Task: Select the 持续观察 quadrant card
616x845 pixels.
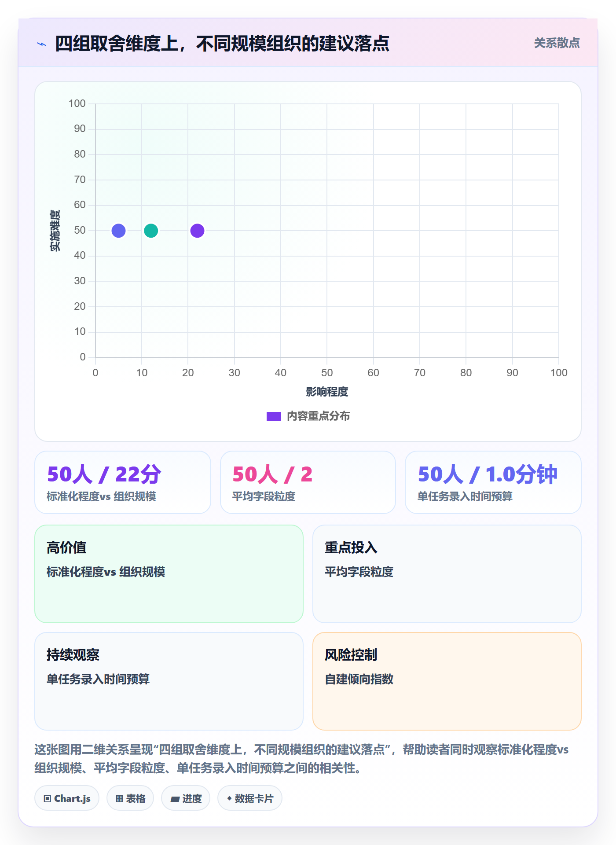Action: tap(169, 681)
